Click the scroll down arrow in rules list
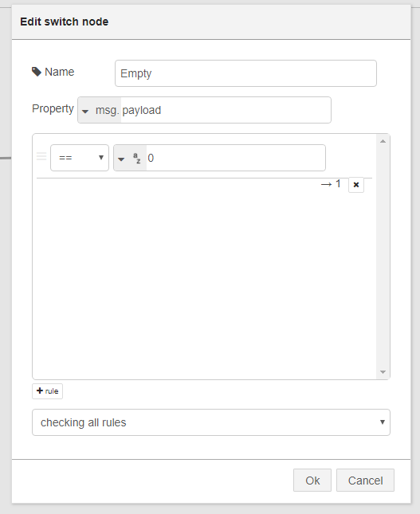Viewport: 420px width, 514px height. pos(383,372)
